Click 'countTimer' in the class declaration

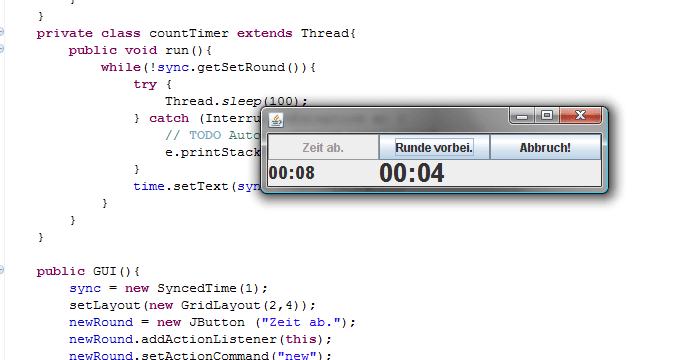[x=189, y=33]
